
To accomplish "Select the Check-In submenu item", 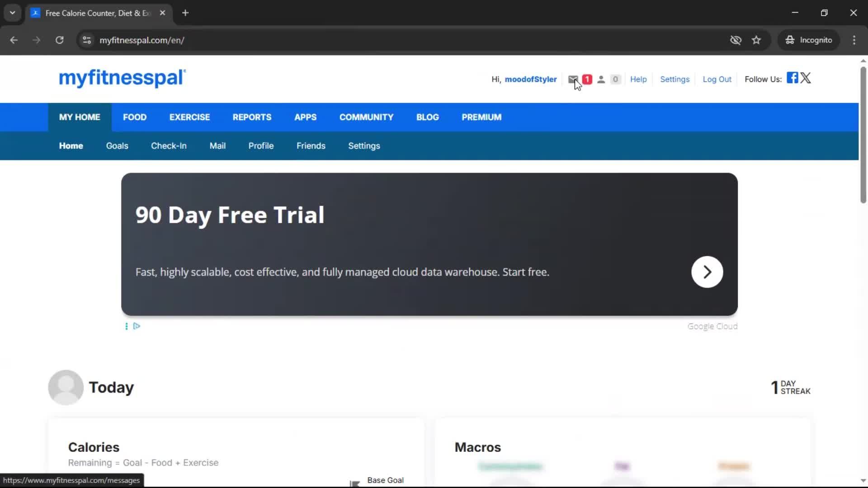I will [x=169, y=145].
